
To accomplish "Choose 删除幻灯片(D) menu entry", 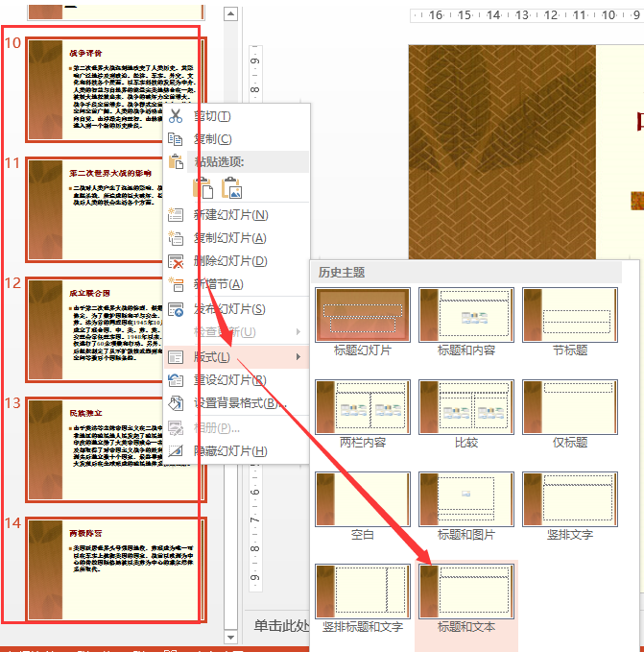I will pos(230,261).
